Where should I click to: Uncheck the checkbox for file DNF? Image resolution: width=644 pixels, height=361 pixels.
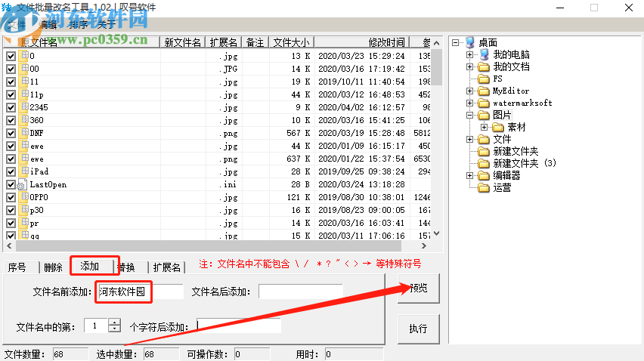(x=11, y=134)
